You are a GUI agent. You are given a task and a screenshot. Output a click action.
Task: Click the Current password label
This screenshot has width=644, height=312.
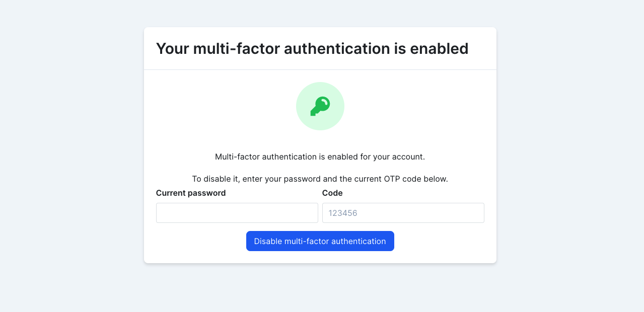tap(190, 193)
